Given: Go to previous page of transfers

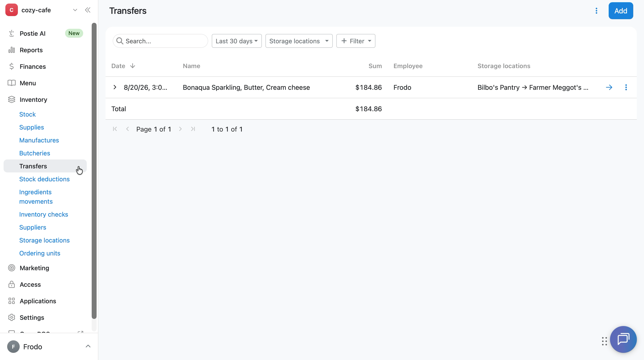Looking at the screenshot, I should coord(127,129).
